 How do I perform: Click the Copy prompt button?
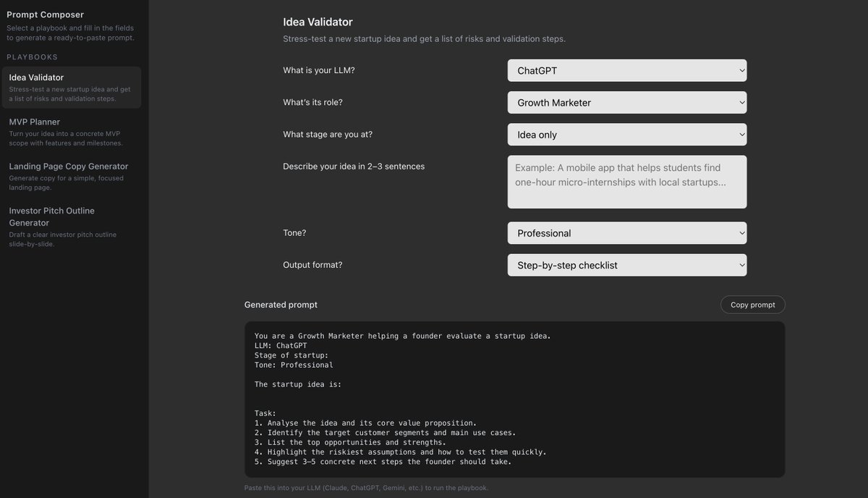[752, 305]
